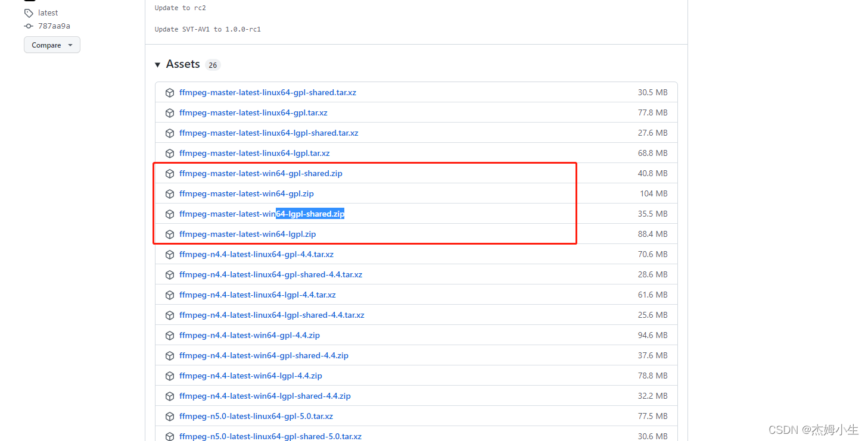Click package icon beside ffmpeg-n4.4-latest-linux64-gpl-shared-4.4.tar.xz

(x=170, y=275)
